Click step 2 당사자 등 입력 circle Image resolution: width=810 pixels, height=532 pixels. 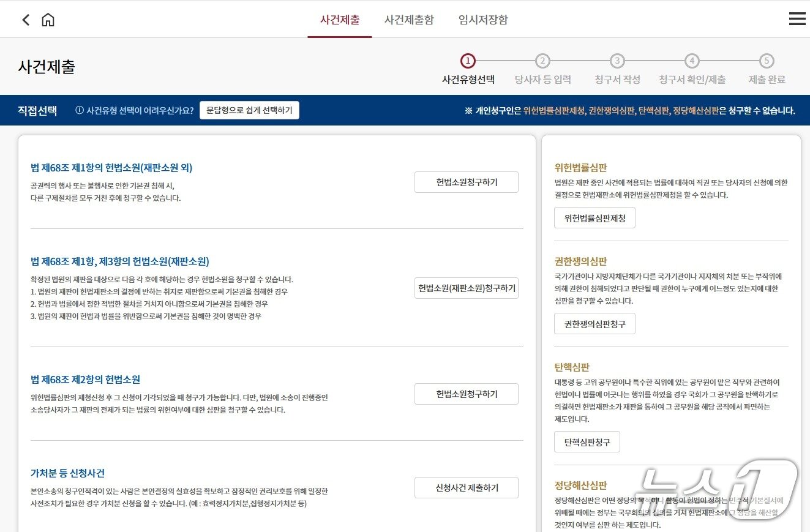click(x=542, y=61)
